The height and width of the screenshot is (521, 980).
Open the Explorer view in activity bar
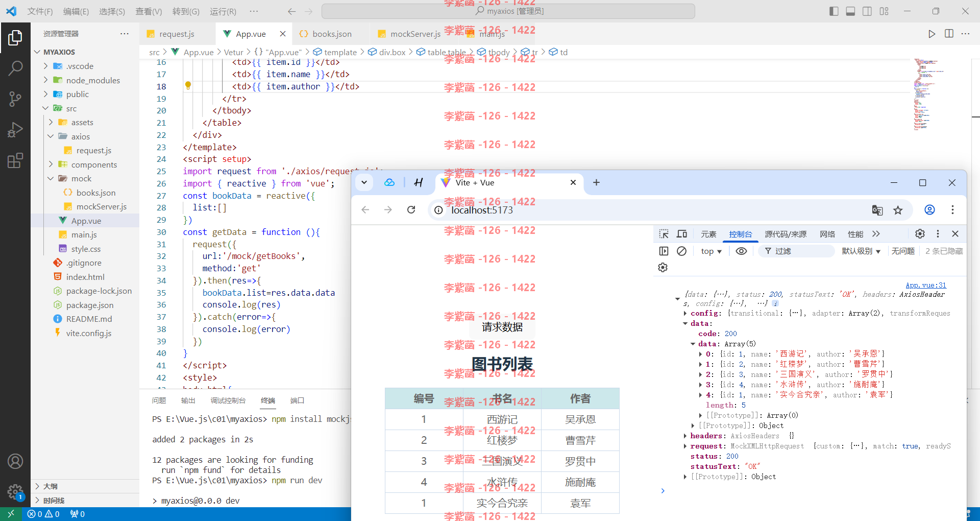pyautogui.click(x=15, y=37)
